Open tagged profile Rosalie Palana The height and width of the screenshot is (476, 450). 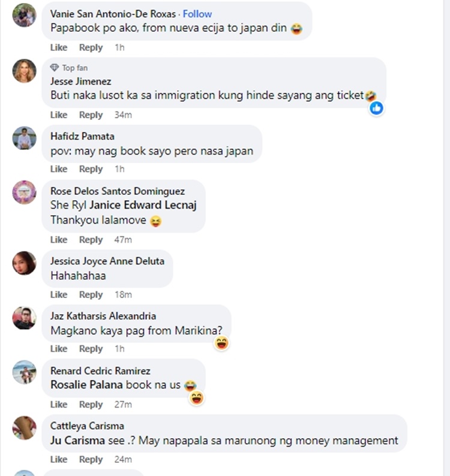(x=86, y=385)
